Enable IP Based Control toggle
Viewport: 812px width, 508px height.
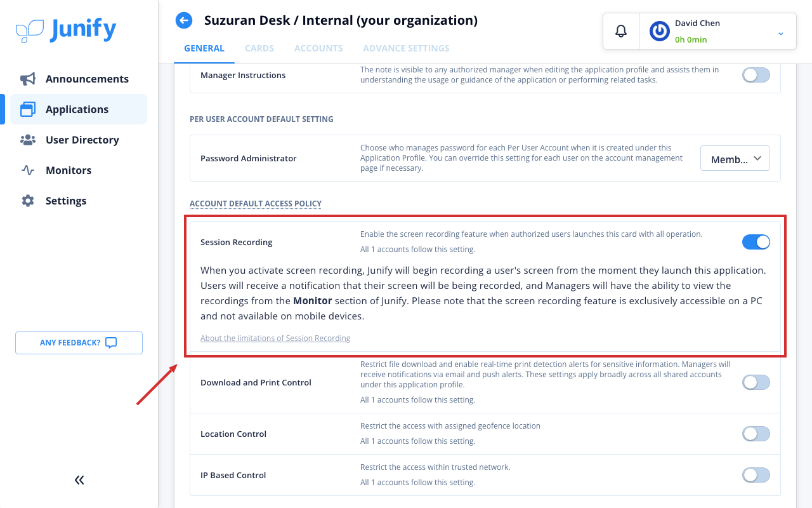756,475
